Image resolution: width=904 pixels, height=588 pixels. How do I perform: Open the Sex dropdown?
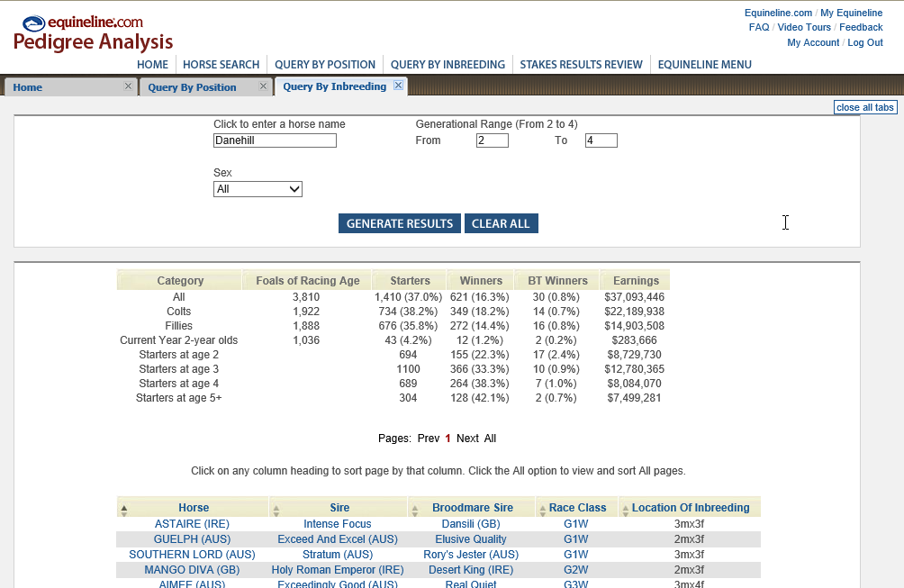(x=258, y=189)
